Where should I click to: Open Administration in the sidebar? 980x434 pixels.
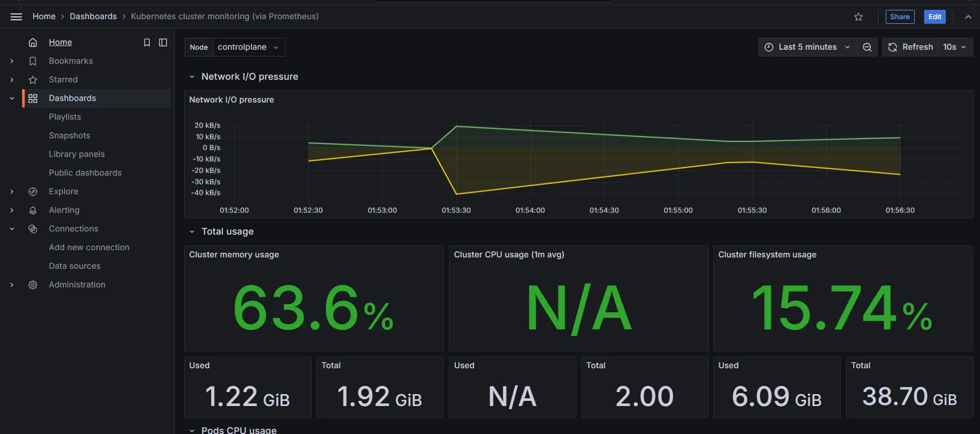click(77, 285)
